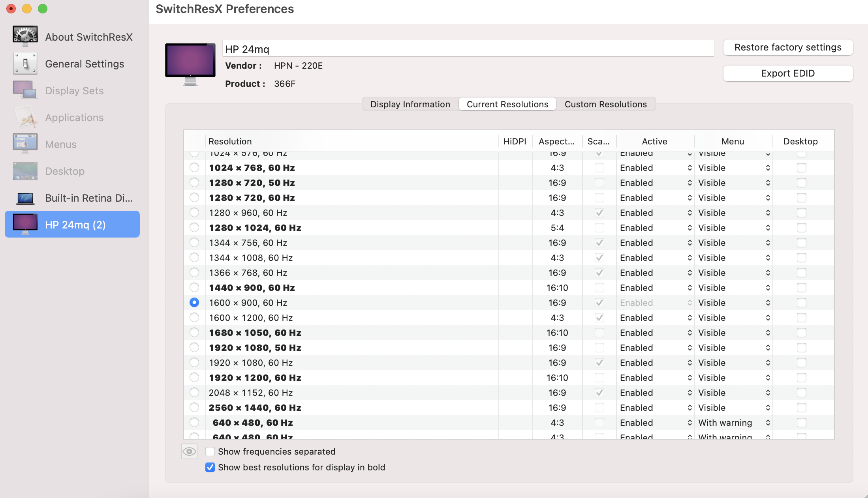Open Menu dropdown for 2048 × 1152 row
Screen dimensions: 868x498
(734, 393)
